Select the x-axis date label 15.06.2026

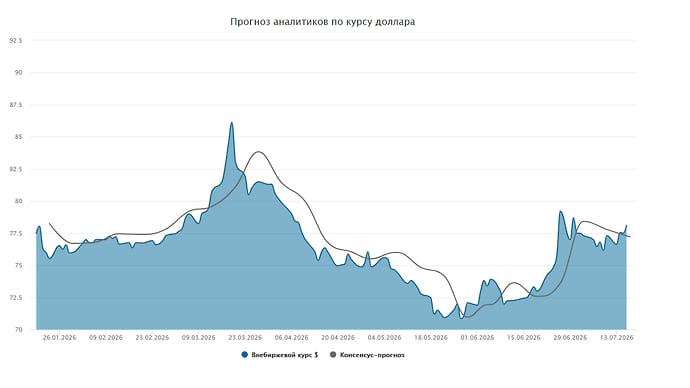coord(524,337)
